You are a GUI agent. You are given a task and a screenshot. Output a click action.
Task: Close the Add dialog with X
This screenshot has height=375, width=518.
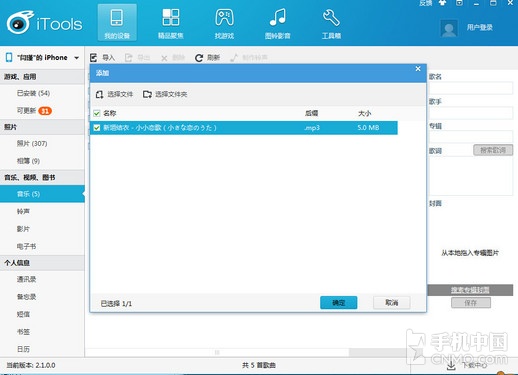pos(418,69)
